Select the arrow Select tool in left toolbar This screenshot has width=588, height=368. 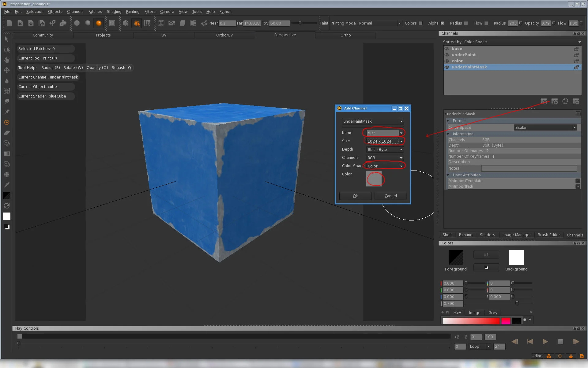point(7,39)
